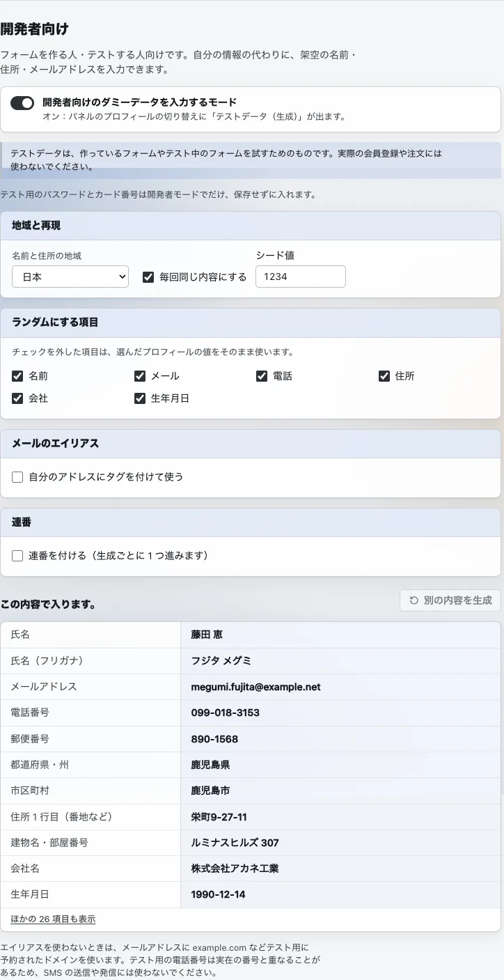Select the postal code 890-1568

click(214, 738)
